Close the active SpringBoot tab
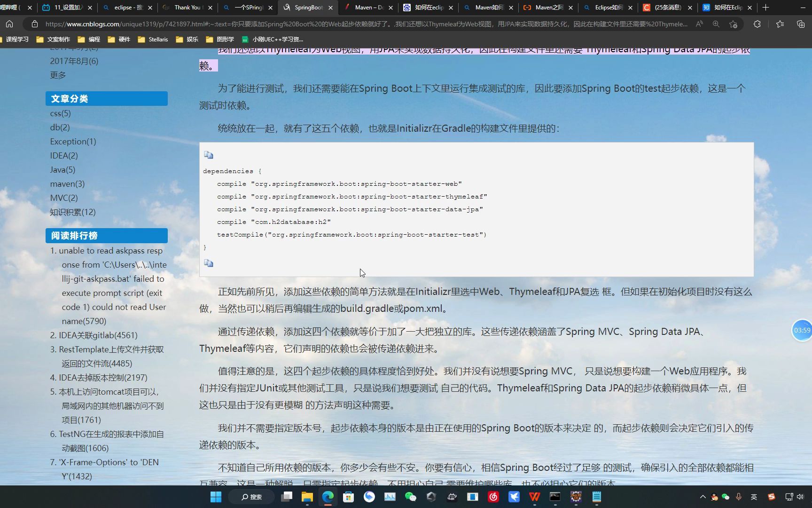The height and width of the screenshot is (508, 812). pos(330,8)
